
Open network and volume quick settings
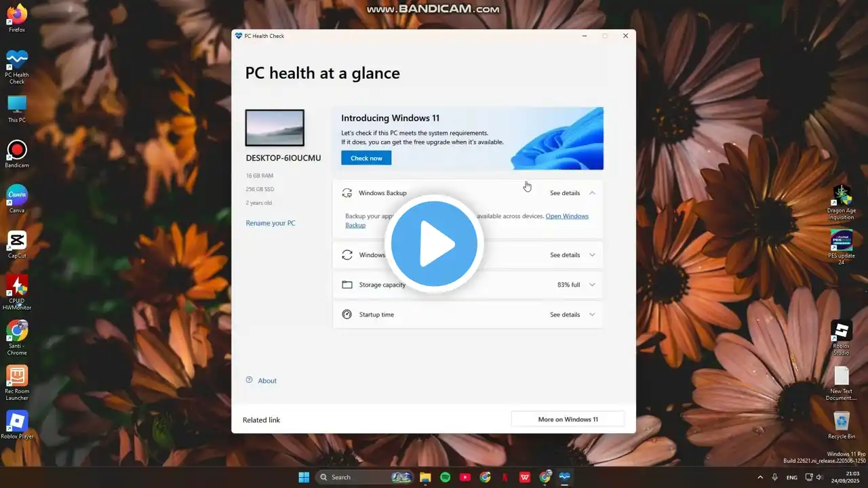coord(815,477)
